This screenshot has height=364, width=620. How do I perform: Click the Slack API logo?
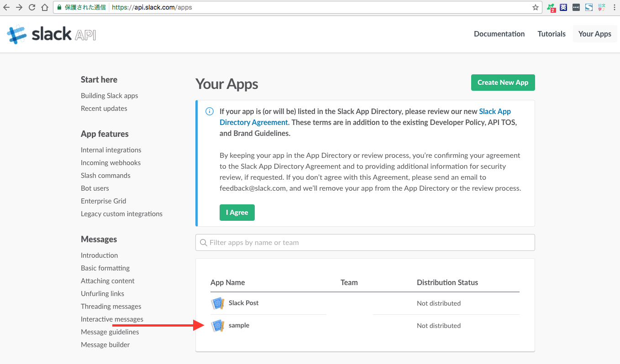pyautogui.click(x=50, y=34)
